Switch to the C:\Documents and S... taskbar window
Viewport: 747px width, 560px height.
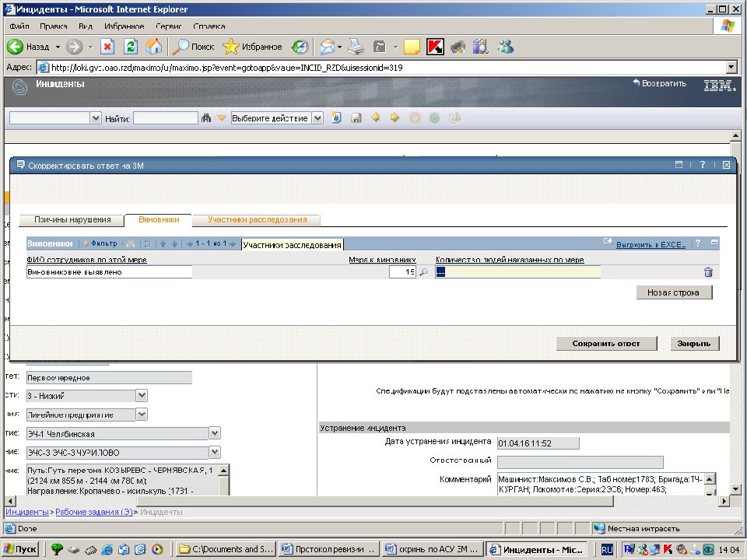coord(226,549)
